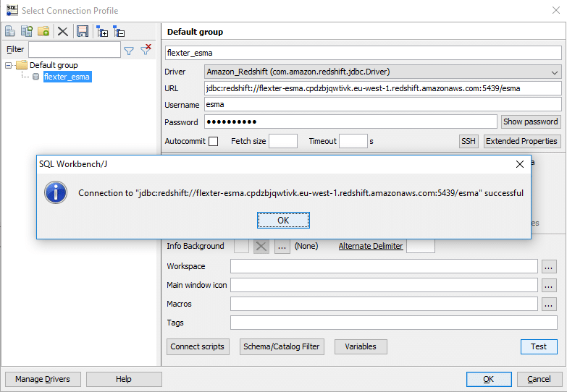Click the Alternate Delimiter link
This screenshot has width=567, height=392.
[371, 247]
